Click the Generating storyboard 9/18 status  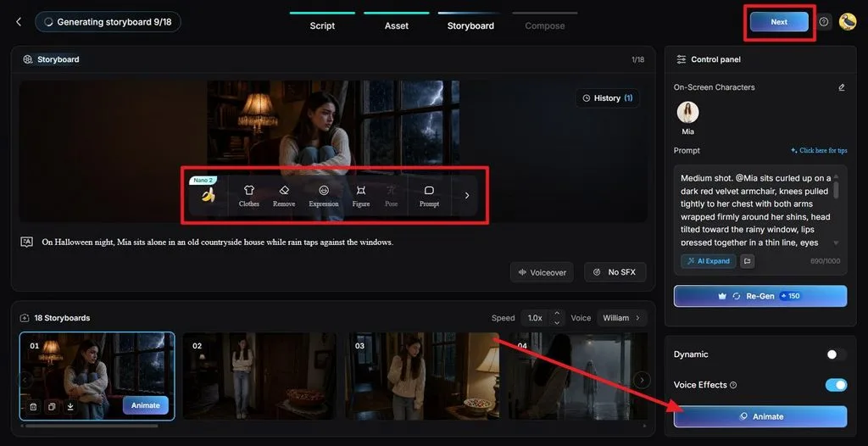pyautogui.click(x=108, y=21)
